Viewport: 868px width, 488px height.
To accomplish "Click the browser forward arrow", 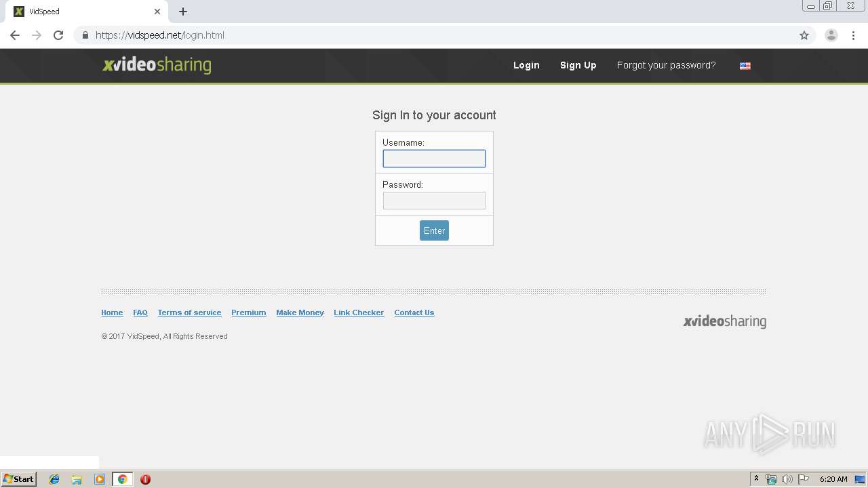I will [x=37, y=35].
